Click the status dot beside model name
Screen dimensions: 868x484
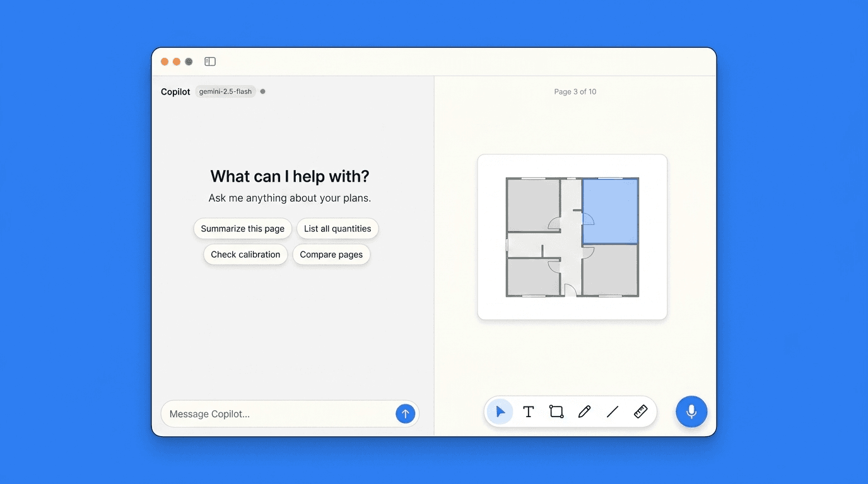(263, 91)
